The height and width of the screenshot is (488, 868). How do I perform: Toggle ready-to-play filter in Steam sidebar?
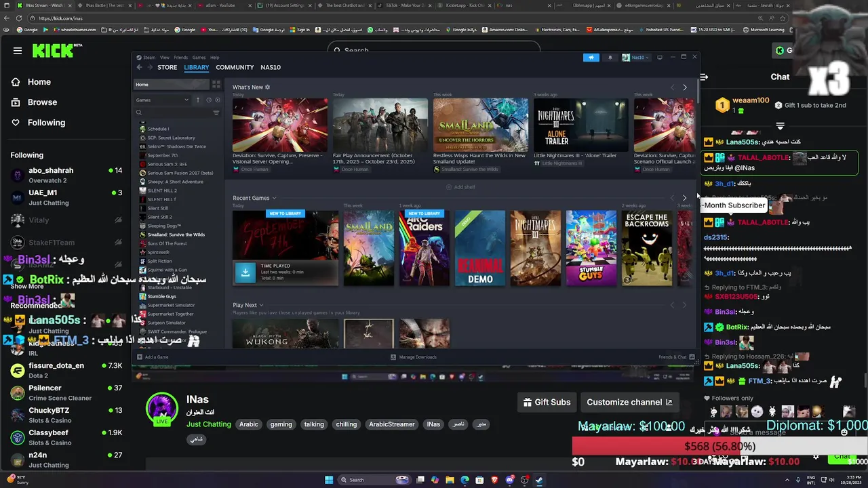[x=217, y=100]
